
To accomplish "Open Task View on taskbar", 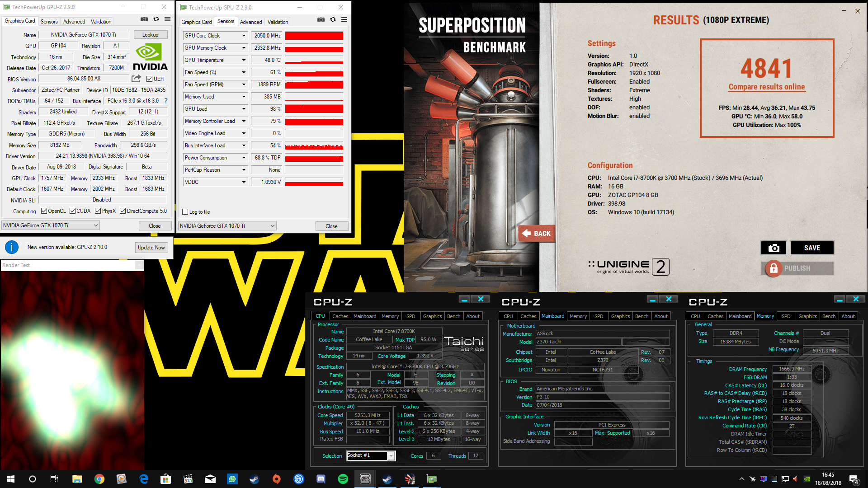I will [54, 479].
